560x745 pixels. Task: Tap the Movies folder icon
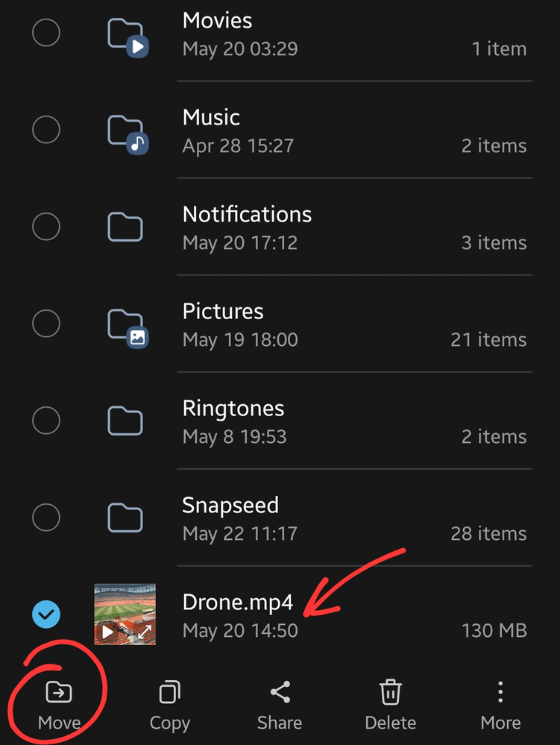pyautogui.click(x=128, y=37)
